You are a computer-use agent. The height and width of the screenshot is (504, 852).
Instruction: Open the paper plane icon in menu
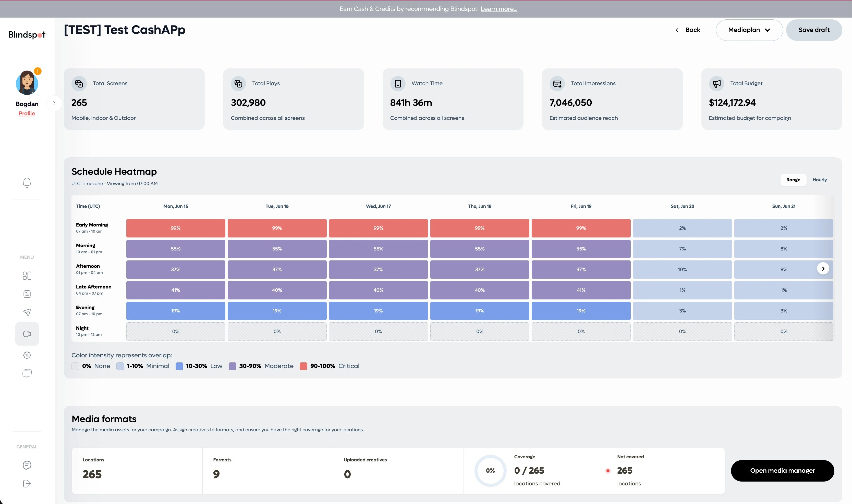pos(27,312)
